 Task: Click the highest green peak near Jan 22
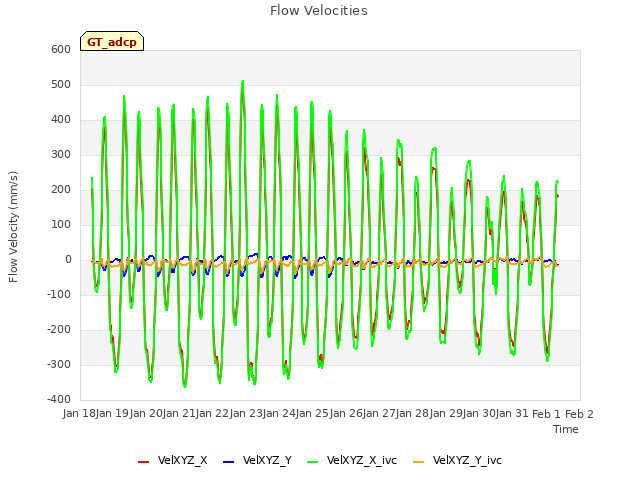coord(243,82)
